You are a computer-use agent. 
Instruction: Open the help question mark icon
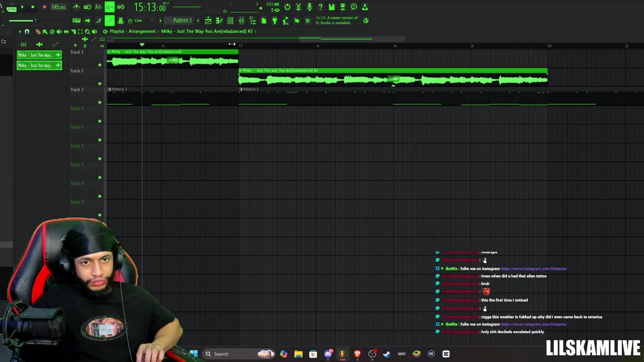[320, 7]
